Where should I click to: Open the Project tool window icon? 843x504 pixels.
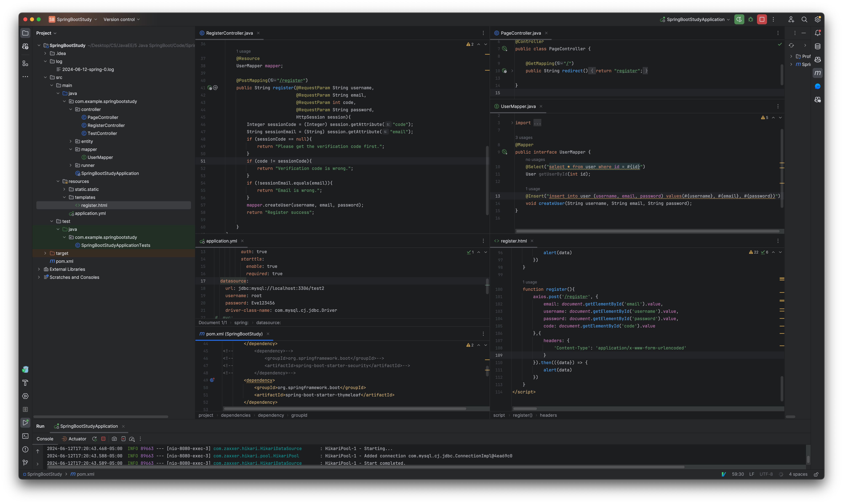click(x=25, y=33)
